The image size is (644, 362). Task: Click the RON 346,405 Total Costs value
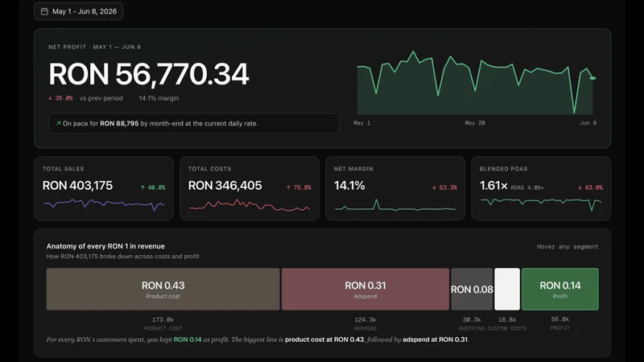[225, 186]
